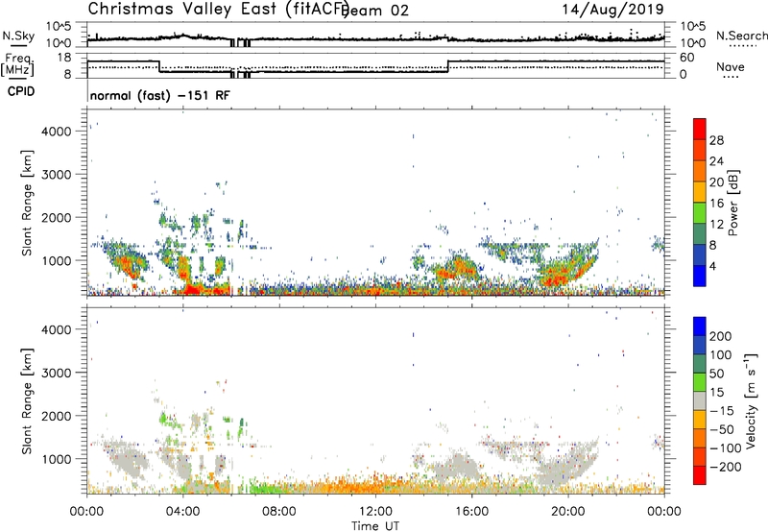
Task: Click the "12:00" time tick label
Action: coord(375,512)
